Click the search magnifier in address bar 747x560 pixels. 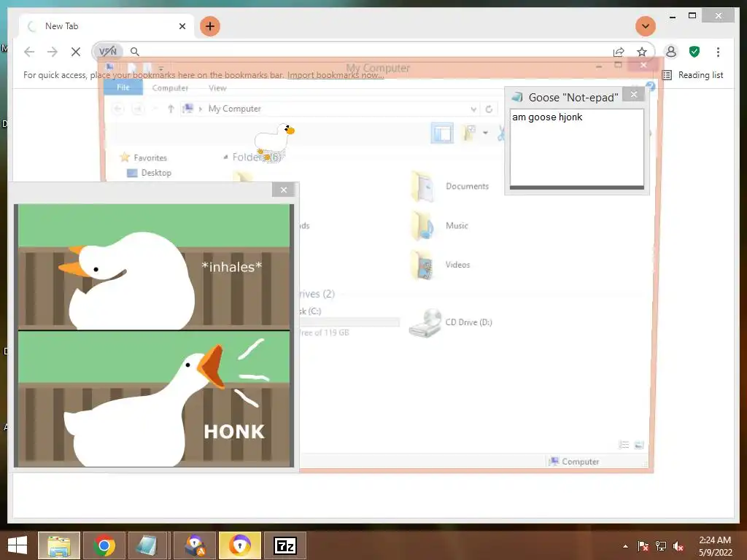(135, 52)
